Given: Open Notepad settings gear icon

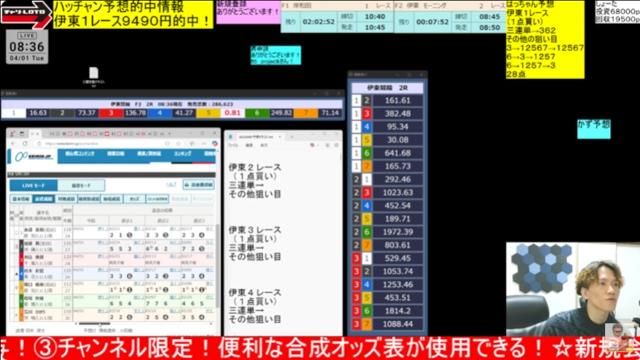Looking at the screenshot, I should pyautogui.click(x=336, y=145).
